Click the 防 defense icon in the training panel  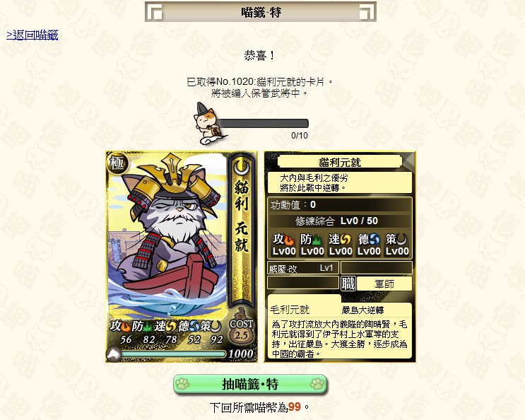pyautogui.click(x=317, y=240)
